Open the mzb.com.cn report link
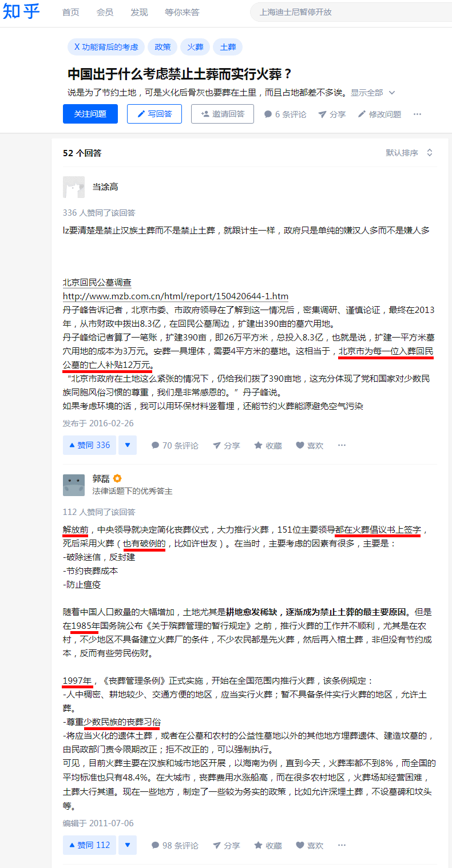 pos(176,296)
